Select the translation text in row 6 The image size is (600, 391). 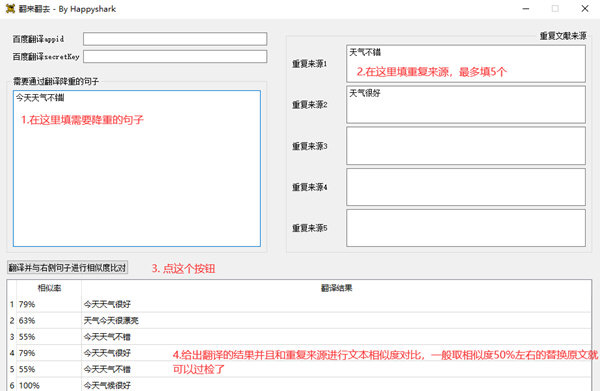[x=107, y=385]
